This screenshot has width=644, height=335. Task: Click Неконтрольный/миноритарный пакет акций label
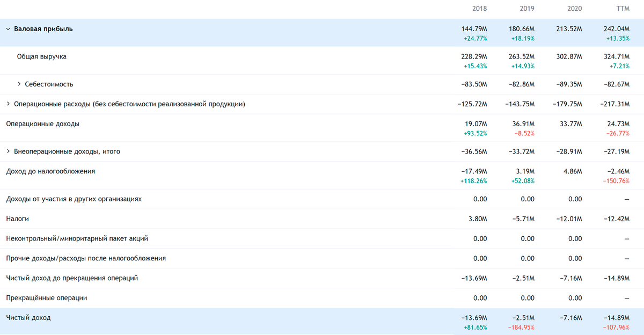pos(77,239)
